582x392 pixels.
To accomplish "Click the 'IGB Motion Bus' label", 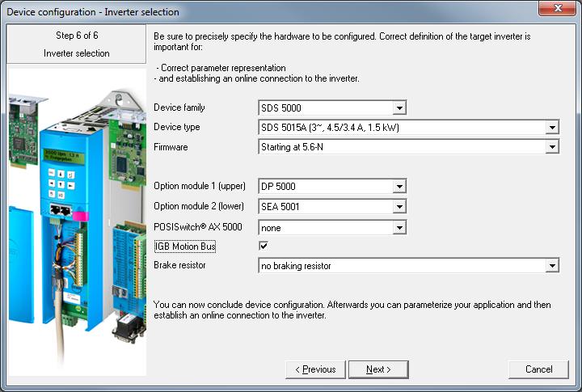I will point(185,247).
